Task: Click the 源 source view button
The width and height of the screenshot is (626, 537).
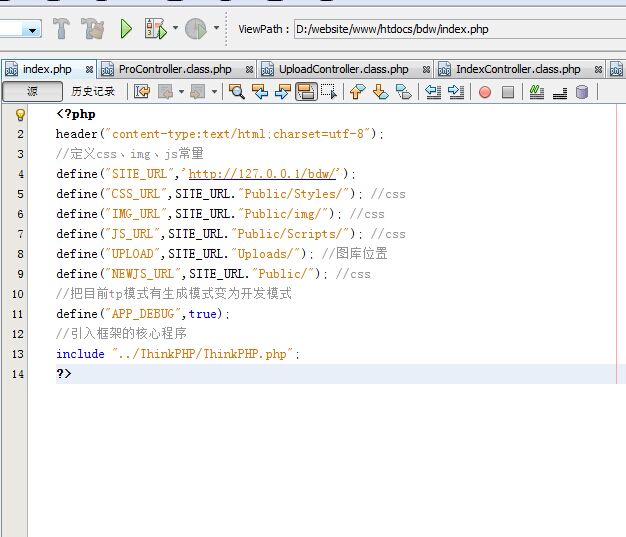Action: [32, 92]
